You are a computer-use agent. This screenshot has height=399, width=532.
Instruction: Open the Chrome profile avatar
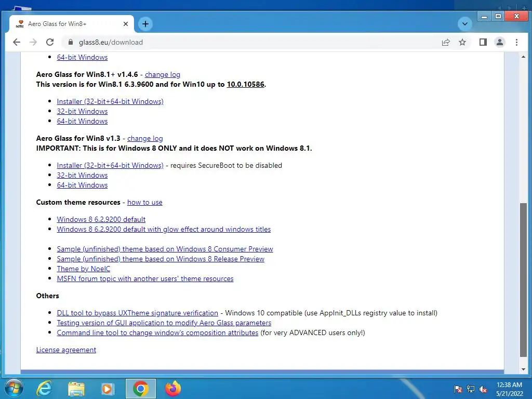[500, 42]
